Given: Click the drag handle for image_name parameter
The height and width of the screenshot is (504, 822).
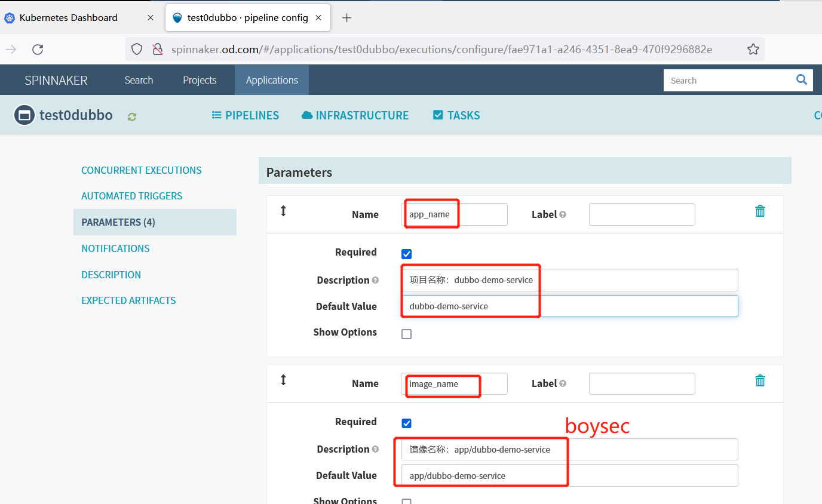Looking at the screenshot, I should [283, 380].
